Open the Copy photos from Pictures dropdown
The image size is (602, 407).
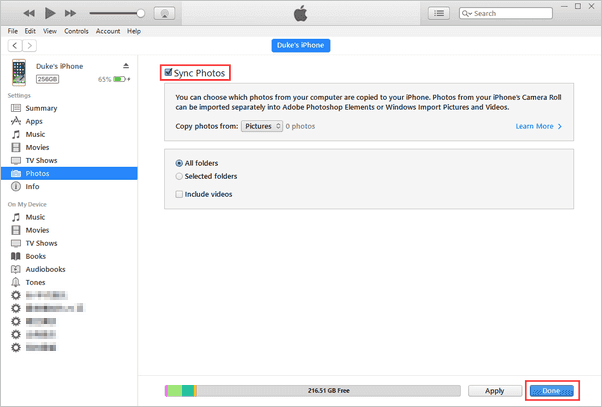coord(263,127)
